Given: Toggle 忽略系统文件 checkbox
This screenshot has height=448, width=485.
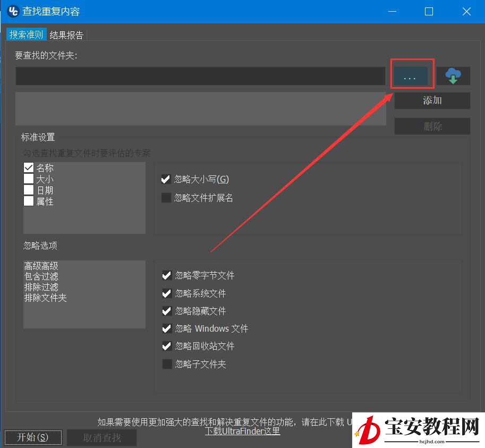Looking at the screenshot, I should [167, 293].
